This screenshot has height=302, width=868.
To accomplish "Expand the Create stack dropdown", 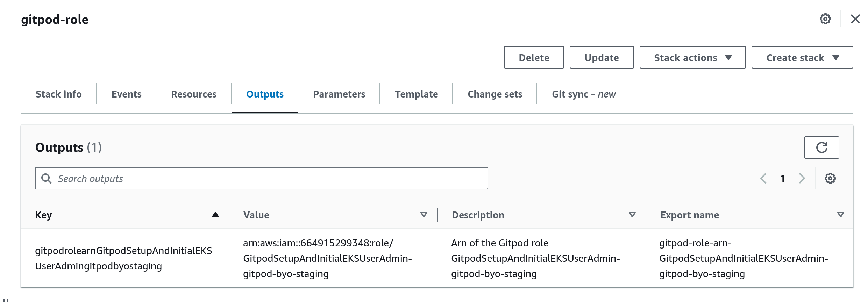I will click(x=802, y=57).
